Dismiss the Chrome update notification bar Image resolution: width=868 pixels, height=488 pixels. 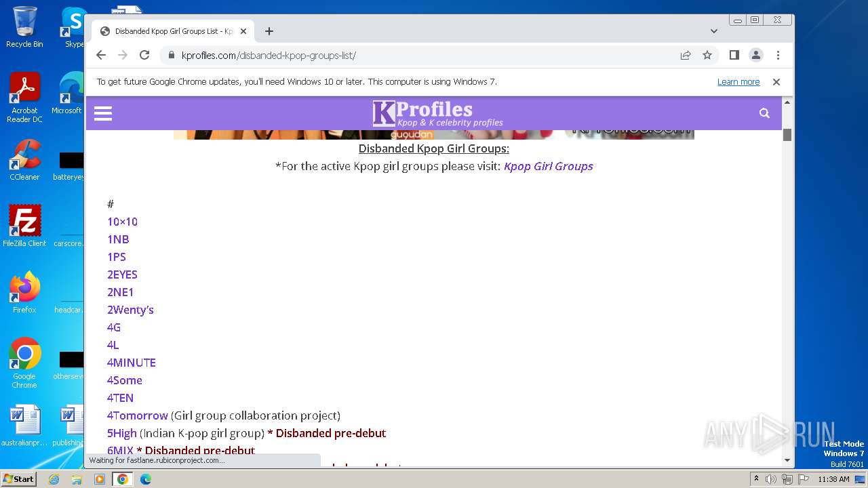pyautogui.click(x=776, y=81)
